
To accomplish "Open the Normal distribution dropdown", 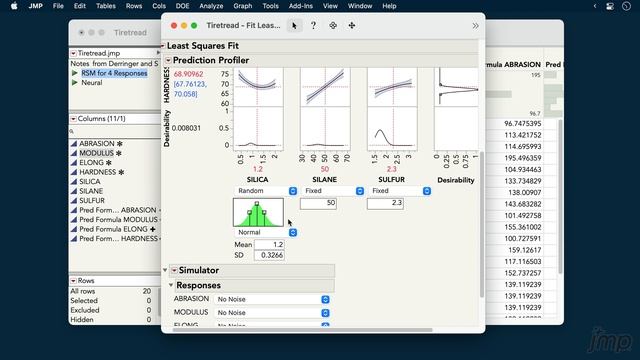I will coord(266,232).
